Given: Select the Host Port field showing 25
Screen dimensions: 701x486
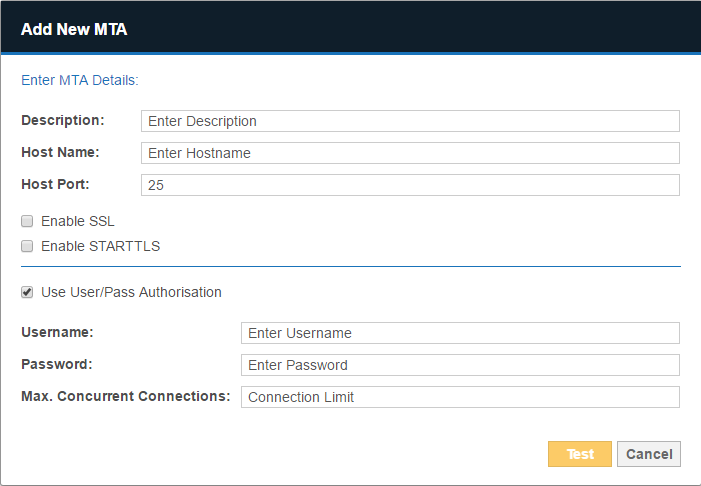Looking at the screenshot, I should tap(410, 185).
